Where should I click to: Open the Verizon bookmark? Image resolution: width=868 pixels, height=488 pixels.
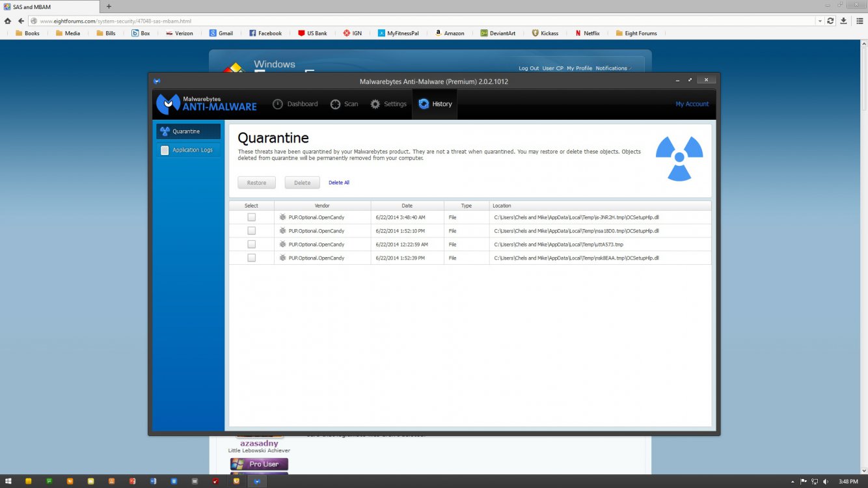(x=179, y=33)
